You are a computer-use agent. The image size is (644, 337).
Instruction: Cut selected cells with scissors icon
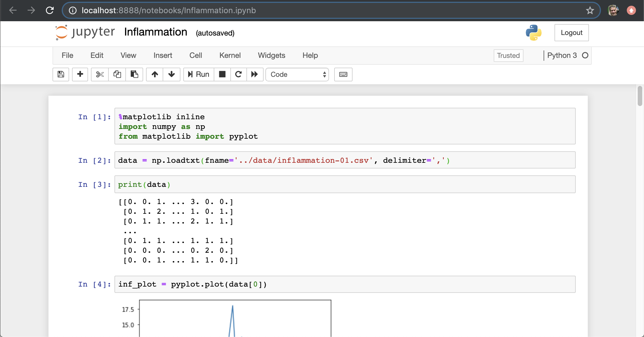pyautogui.click(x=100, y=75)
